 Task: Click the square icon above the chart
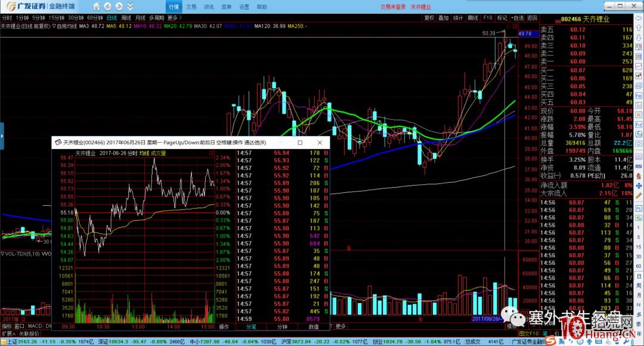[x=515, y=26]
